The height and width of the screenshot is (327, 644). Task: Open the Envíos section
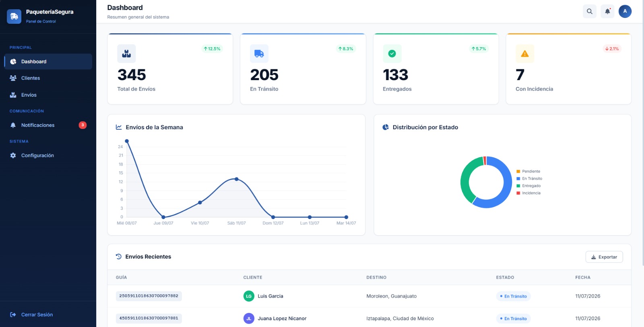point(48,95)
